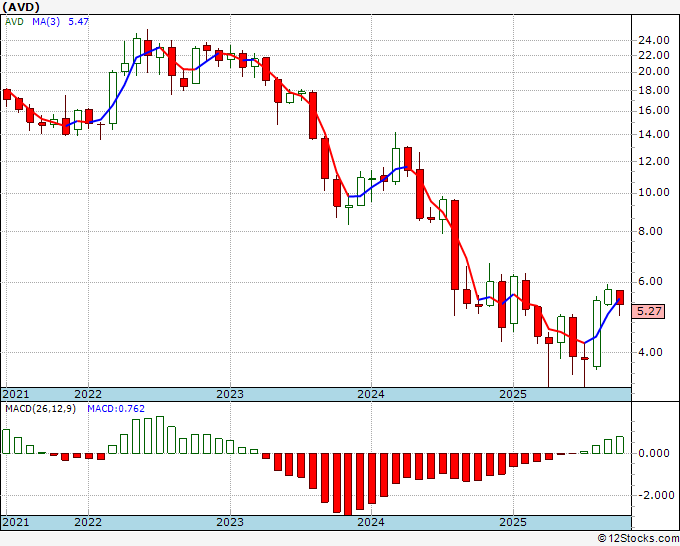Image resolution: width=680 pixels, height=546 pixels.
Task: Select the AVD ticker legend label
Action: (x=14, y=21)
